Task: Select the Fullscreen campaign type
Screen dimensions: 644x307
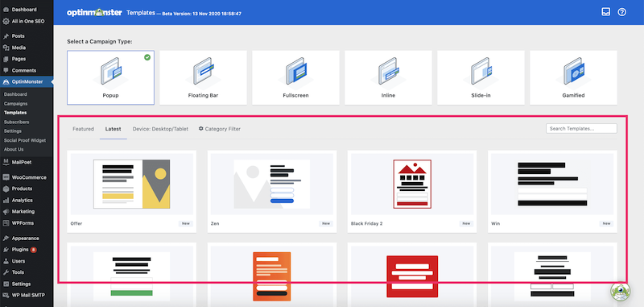Action: point(295,77)
